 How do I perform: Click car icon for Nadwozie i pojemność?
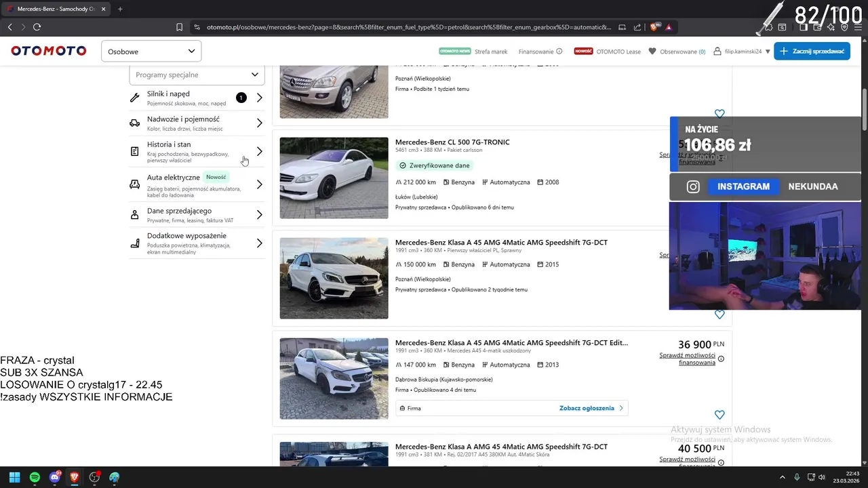[134, 123]
